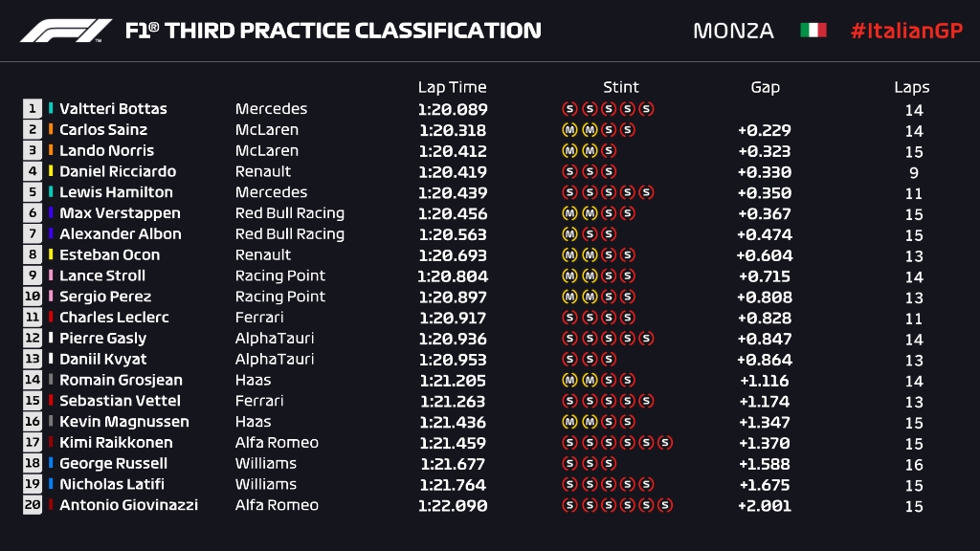Click the MONZA venue label

[x=733, y=31]
